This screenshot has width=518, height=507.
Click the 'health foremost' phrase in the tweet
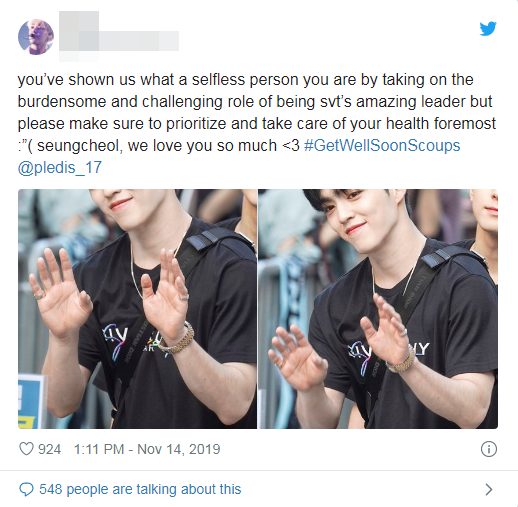point(441,124)
